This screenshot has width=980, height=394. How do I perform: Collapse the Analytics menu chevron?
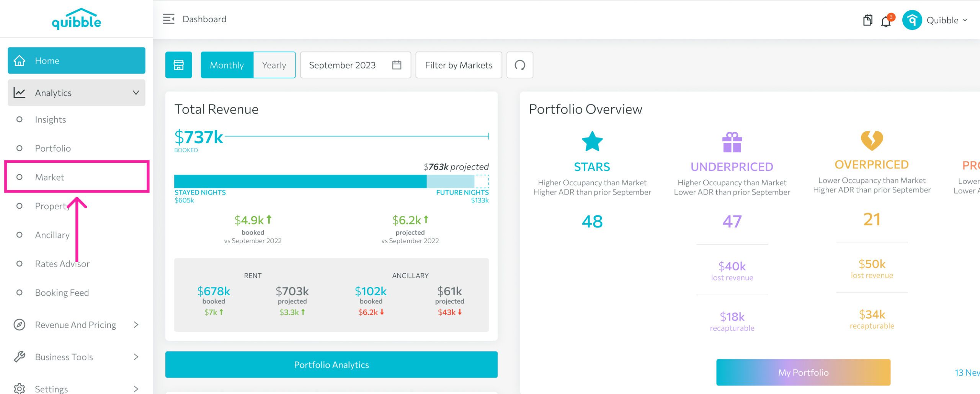coord(136,93)
